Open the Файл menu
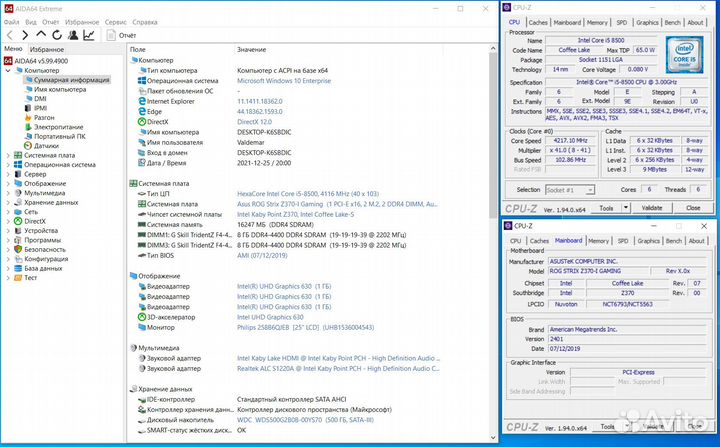Image resolution: width=720 pixels, height=447 pixels. tap(11, 22)
